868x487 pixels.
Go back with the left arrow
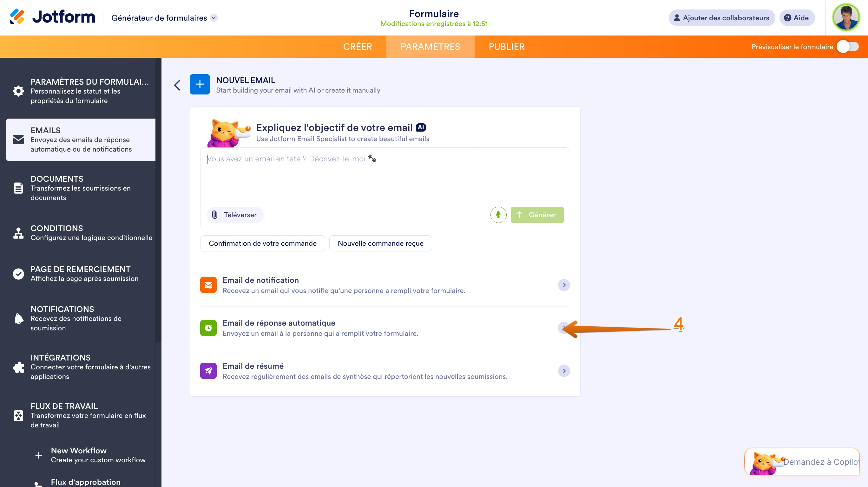click(177, 85)
